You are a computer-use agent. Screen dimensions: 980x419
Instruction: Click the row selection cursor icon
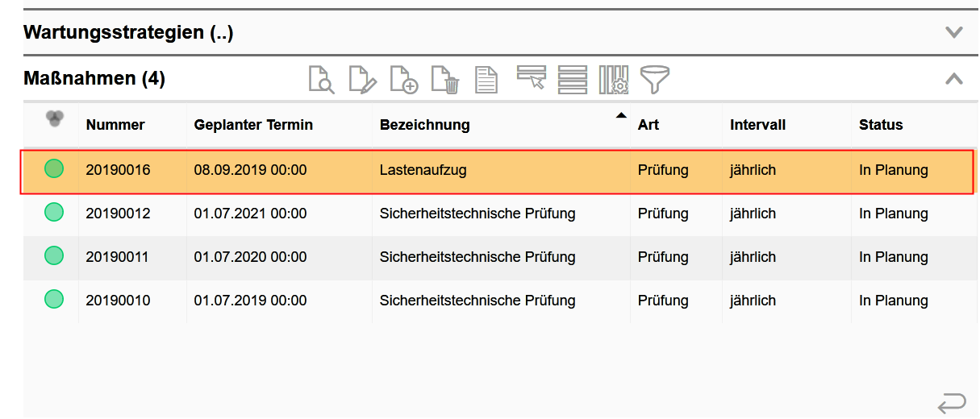(x=531, y=78)
